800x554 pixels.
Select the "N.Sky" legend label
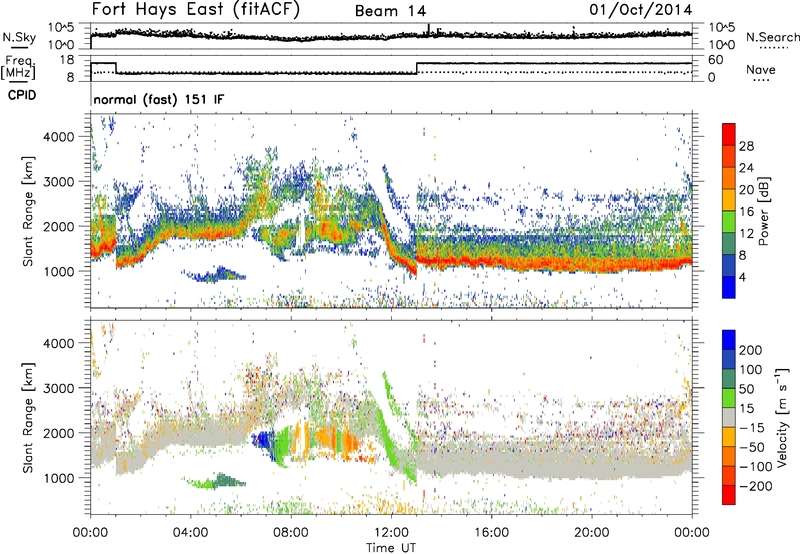tap(19, 37)
